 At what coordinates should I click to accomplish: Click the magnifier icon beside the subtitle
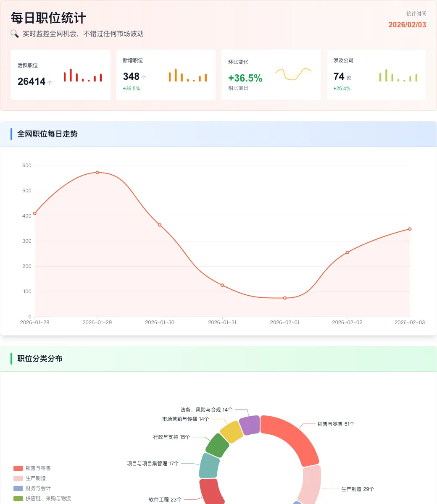click(15, 34)
